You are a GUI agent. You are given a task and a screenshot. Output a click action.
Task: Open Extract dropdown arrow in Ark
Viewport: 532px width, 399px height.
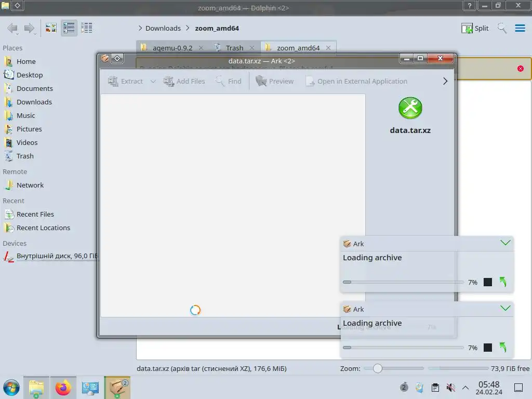point(153,81)
